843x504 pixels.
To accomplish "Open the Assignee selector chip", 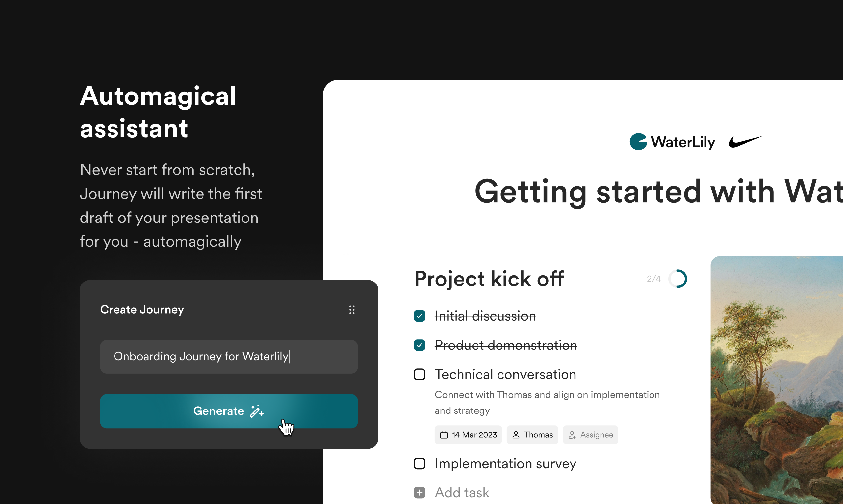I will [590, 435].
